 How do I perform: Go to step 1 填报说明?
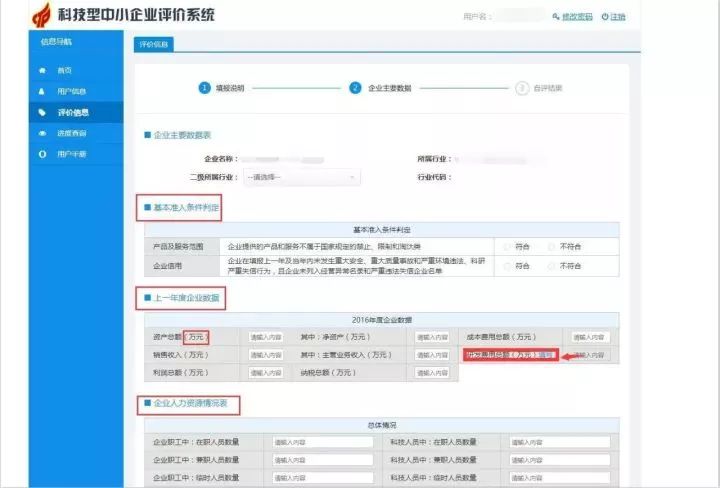[204, 88]
